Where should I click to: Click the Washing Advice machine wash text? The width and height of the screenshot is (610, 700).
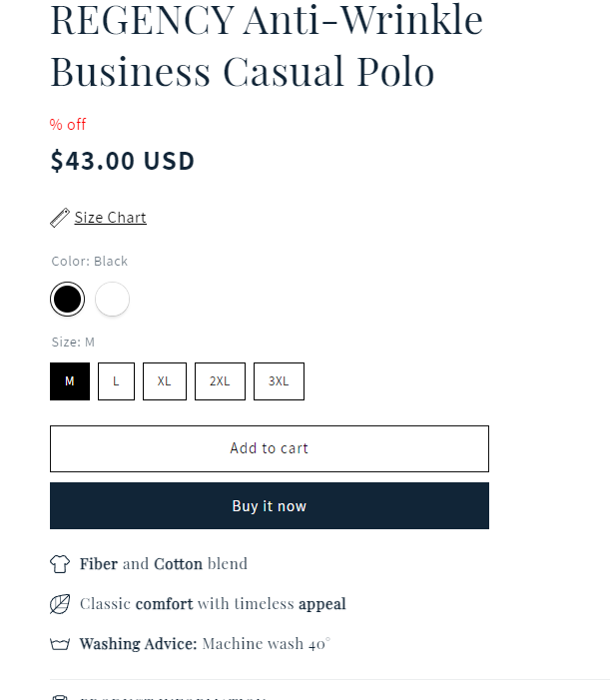(204, 644)
